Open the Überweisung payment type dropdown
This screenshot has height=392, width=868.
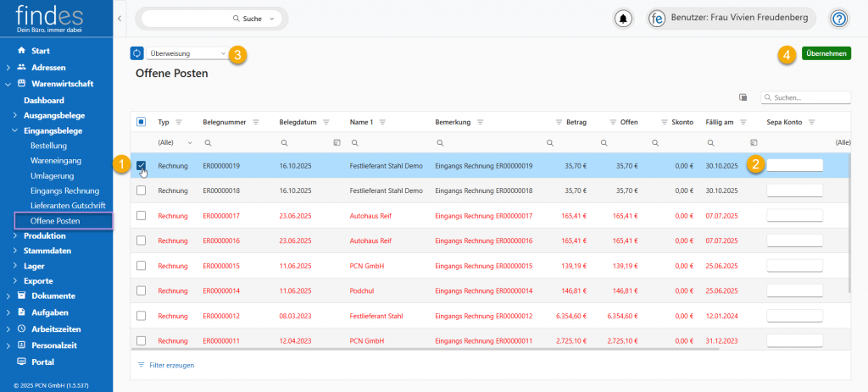(x=187, y=53)
